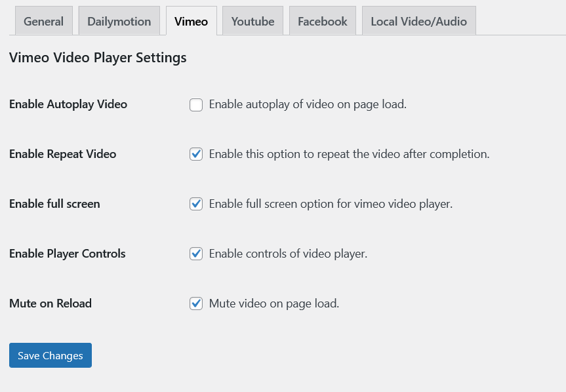This screenshot has height=392, width=566.
Task: Click 'Mute video on page load' text
Action: tap(273, 304)
